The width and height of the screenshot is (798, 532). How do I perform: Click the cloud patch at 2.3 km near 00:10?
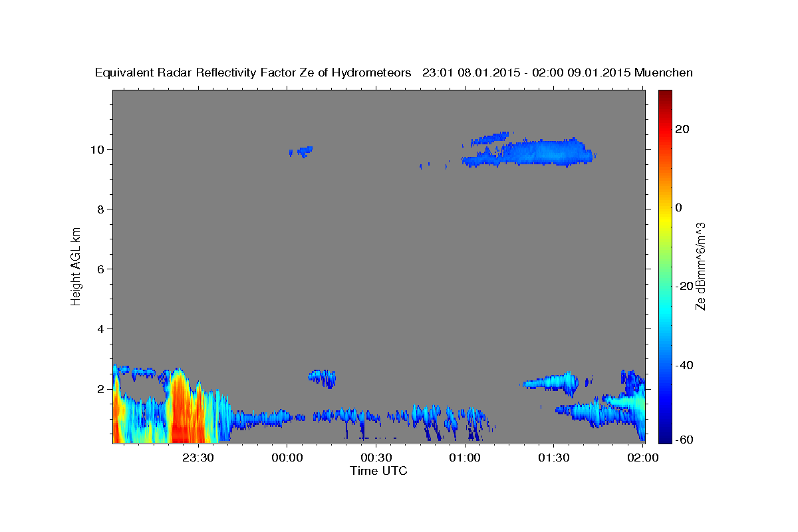coord(323,378)
